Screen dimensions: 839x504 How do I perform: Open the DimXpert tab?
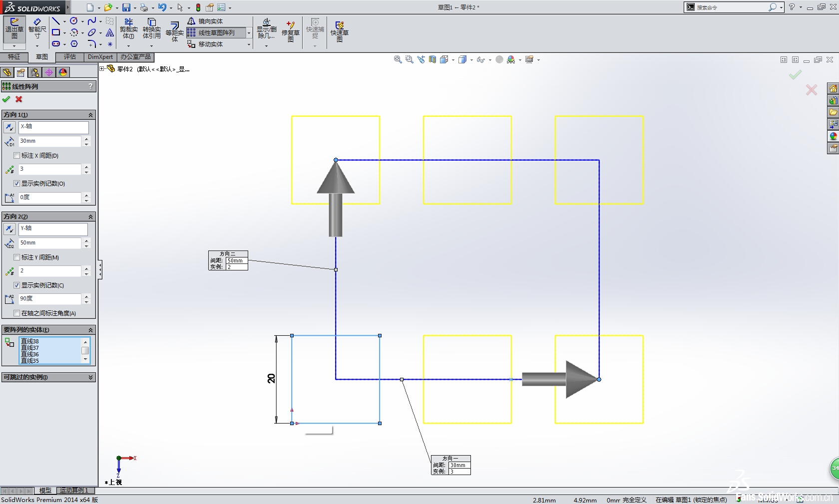[x=100, y=57]
